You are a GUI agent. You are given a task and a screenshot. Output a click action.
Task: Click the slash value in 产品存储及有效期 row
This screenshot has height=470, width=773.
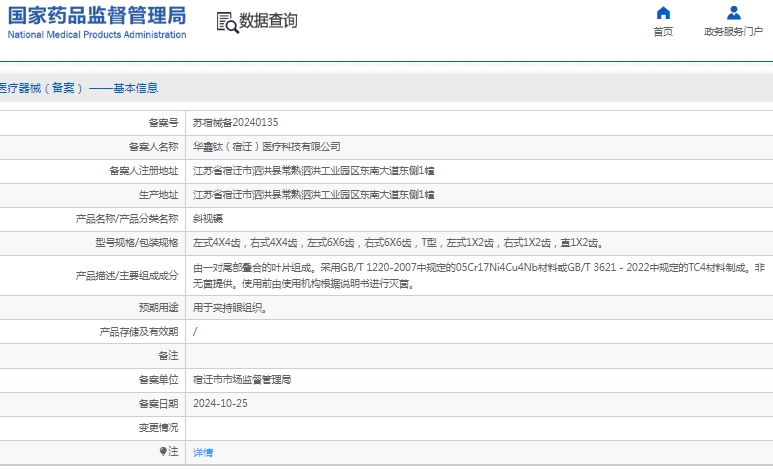pyautogui.click(x=195, y=331)
